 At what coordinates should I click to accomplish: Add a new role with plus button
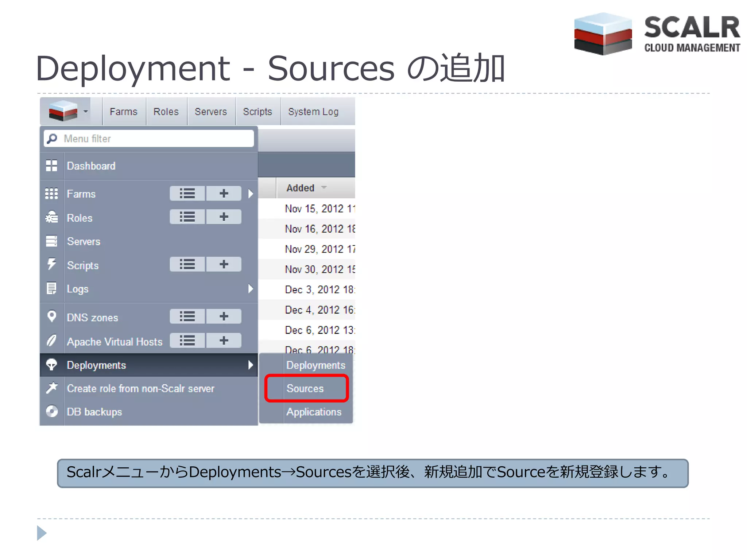pyautogui.click(x=224, y=217)
